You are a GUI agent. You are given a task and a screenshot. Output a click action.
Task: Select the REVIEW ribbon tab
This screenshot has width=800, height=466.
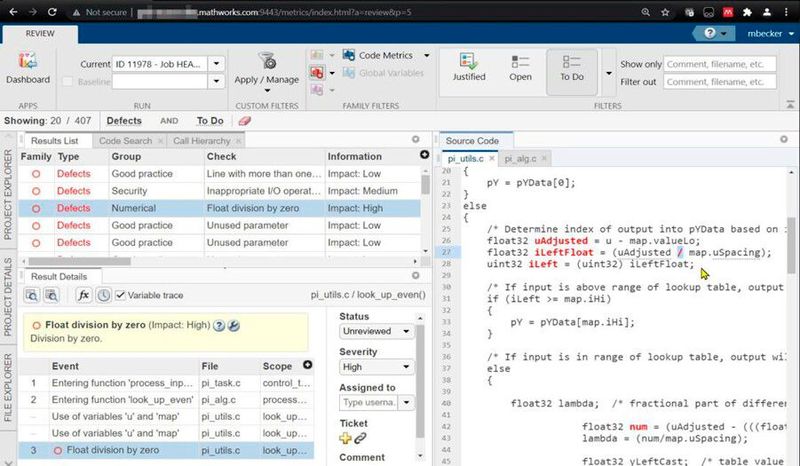pyautogui.click(x=40, y=33)
